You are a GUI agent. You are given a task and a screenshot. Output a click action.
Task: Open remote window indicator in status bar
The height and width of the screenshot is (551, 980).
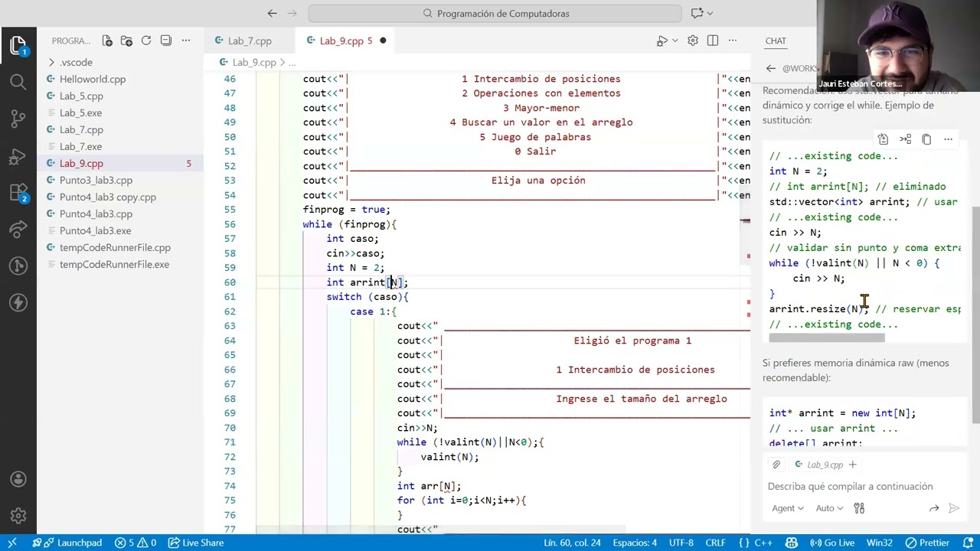(x=12, y=543)
